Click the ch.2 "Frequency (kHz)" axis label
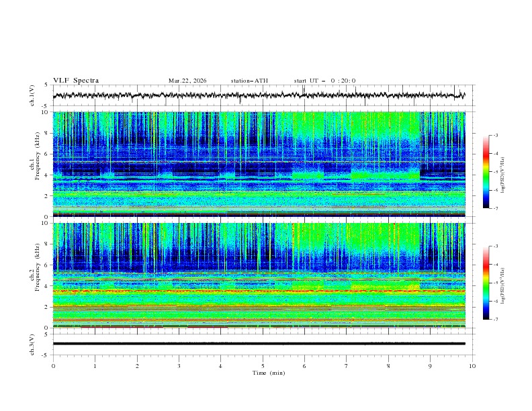This screenshot has height=411, width=532. [x=38, y=267]
